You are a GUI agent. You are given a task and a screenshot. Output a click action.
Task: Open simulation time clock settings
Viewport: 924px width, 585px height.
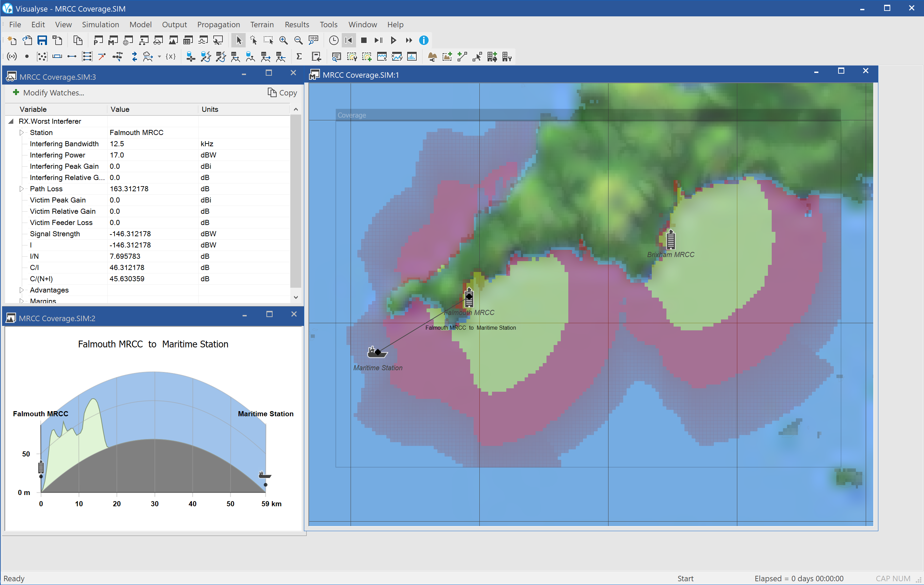pos(334,40)
